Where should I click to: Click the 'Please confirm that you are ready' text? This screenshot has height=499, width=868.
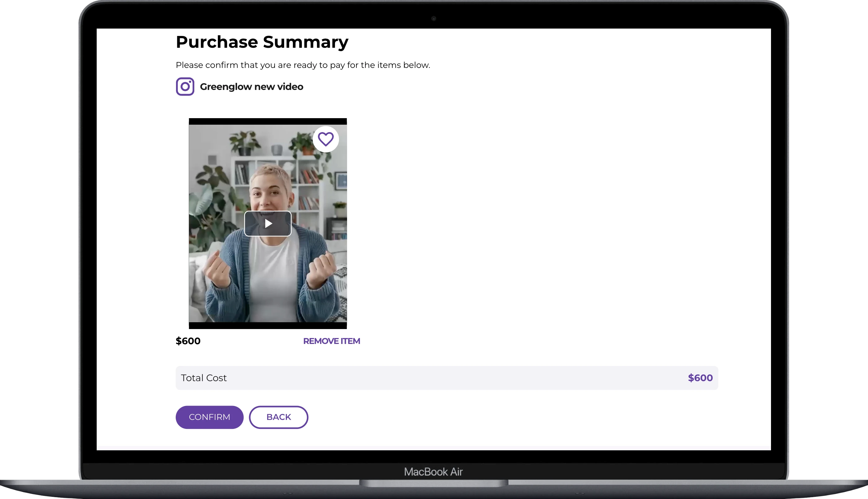point(303,65)
